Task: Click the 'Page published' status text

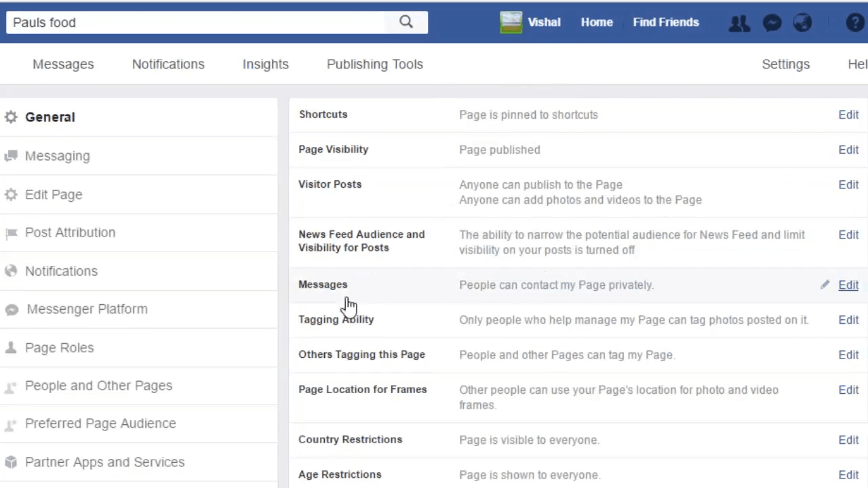Action: coord(500,150)
